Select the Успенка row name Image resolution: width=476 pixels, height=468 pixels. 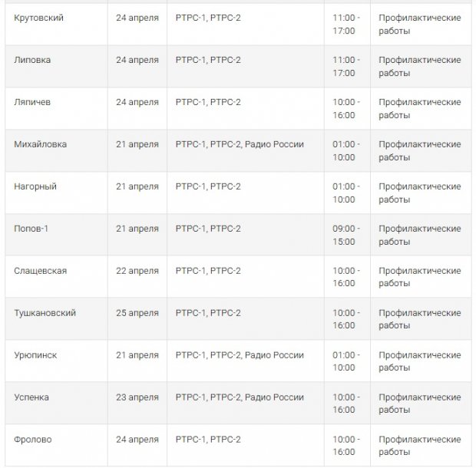[x=31, y=397]
